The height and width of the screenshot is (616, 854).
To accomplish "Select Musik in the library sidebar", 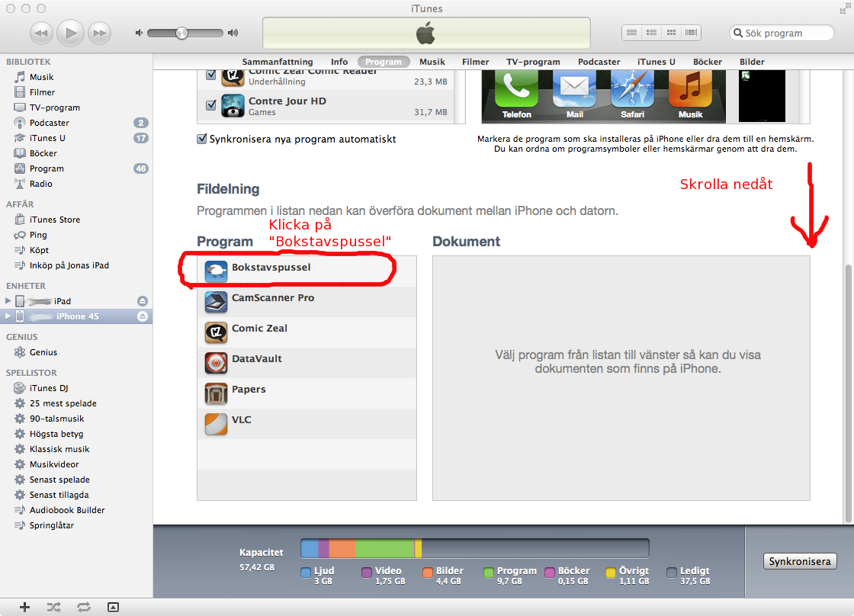I will [76, 77].
